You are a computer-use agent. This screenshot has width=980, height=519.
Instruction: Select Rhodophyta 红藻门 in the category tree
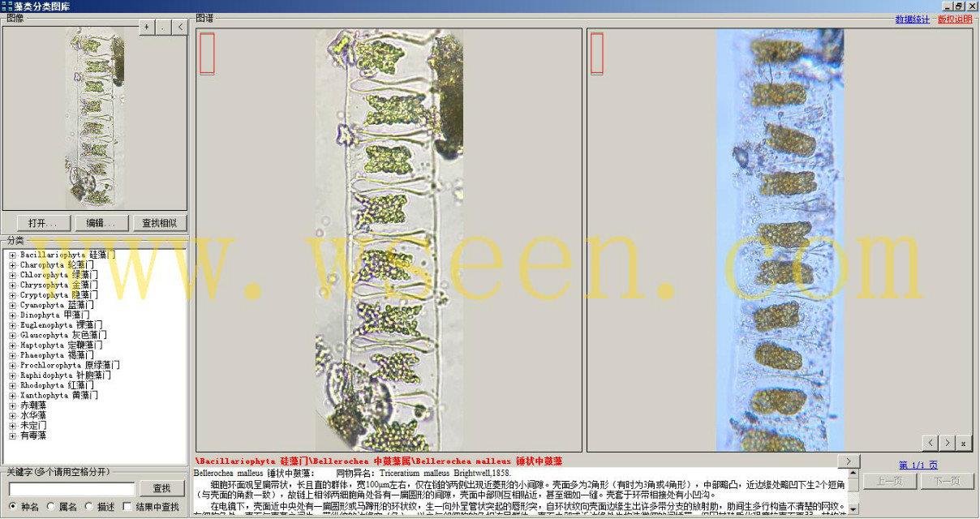pyautogui.click(x=57, y=385)
